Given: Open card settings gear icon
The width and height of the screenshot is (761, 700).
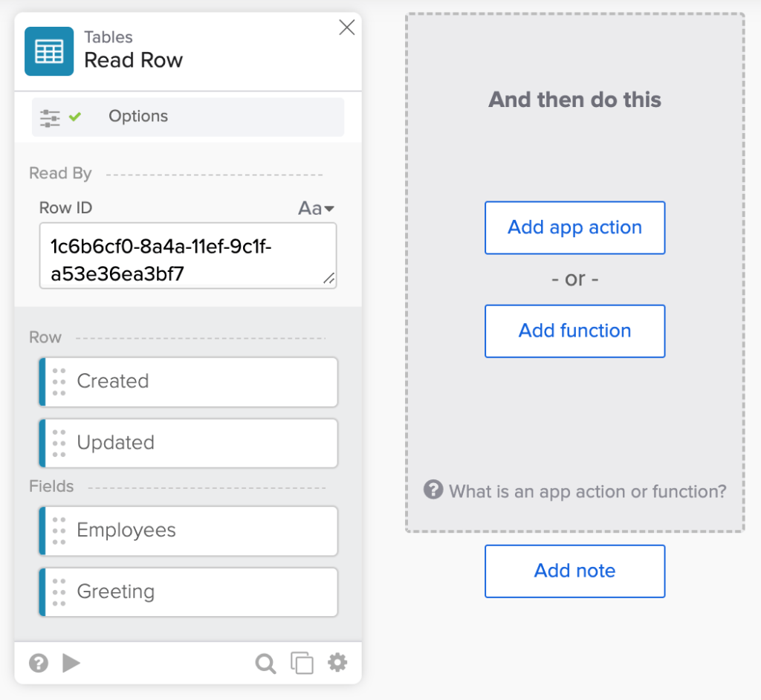Looking at the screenshot, I should pos(338,663).
